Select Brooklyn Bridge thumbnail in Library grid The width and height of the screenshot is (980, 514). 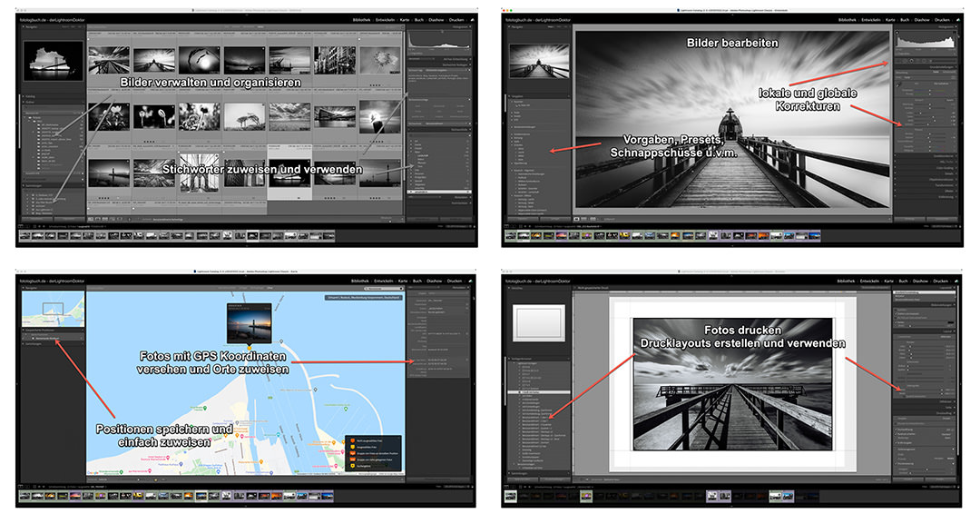pos(200,172)
